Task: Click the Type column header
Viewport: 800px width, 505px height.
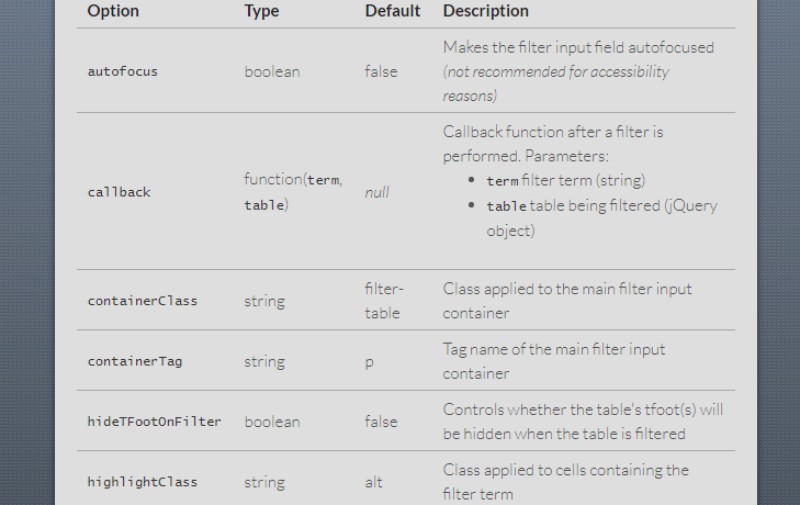Action: point(262,11)
